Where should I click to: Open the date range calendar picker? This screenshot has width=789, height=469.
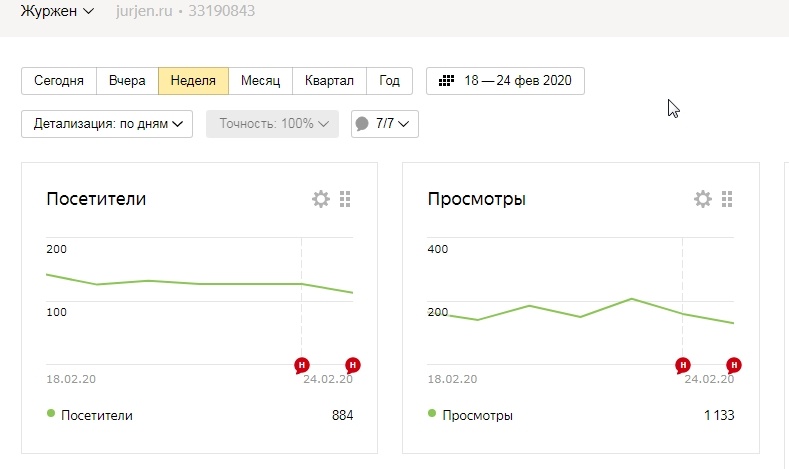[505, 81]
